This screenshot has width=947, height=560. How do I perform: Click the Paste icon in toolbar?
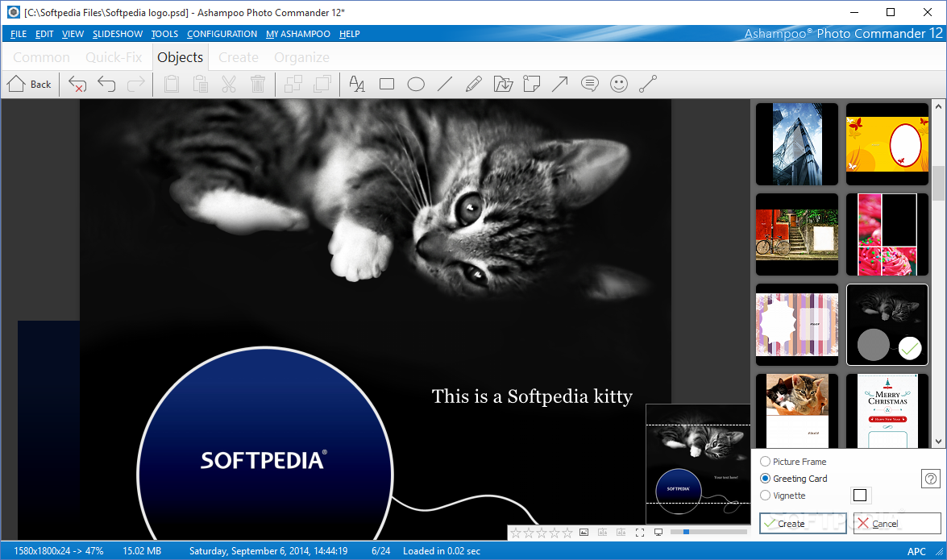coord(200,84)
